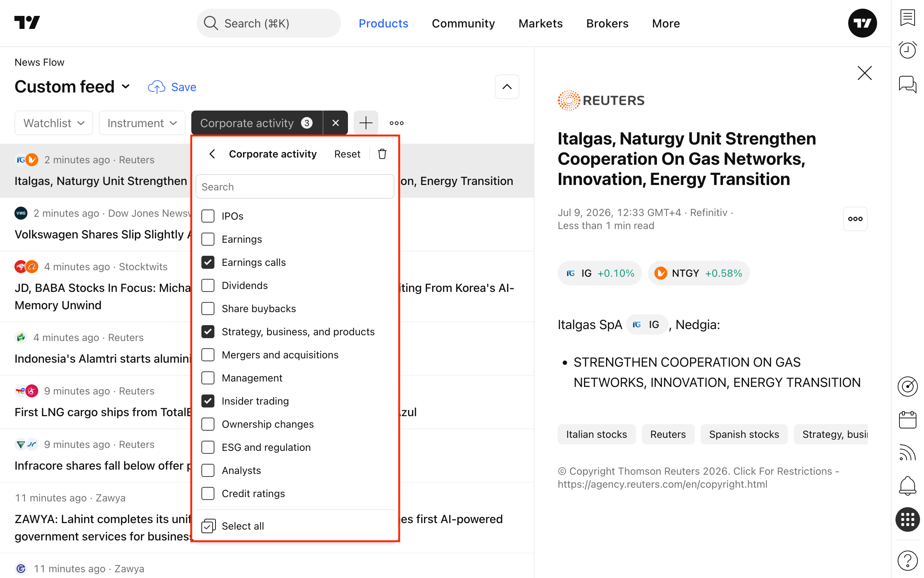Enable the Ownership changes checkbox
Image resolution: width=924 pixels, height=578 pixels.
coord(208,424)
